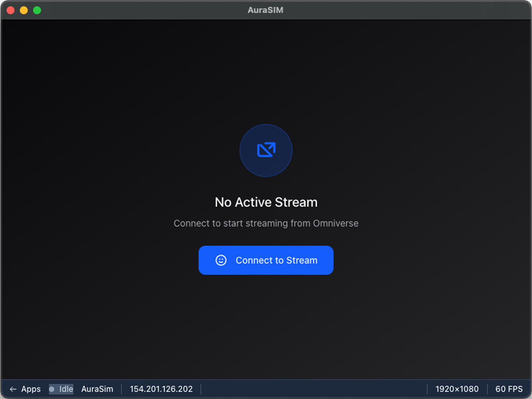This screenshot has width=532, height=399.
Task: Click the No Active Stream heading
Action: click(x=266, y=202)
